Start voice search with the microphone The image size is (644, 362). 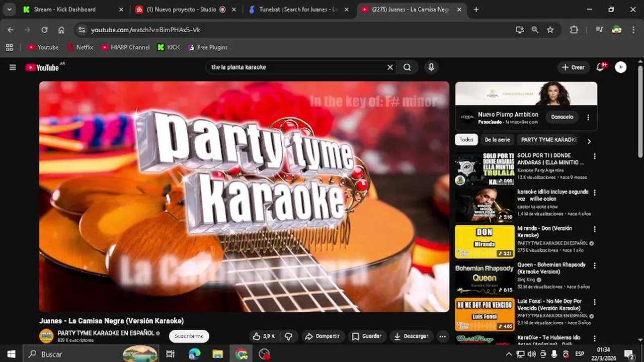(431, 67)
